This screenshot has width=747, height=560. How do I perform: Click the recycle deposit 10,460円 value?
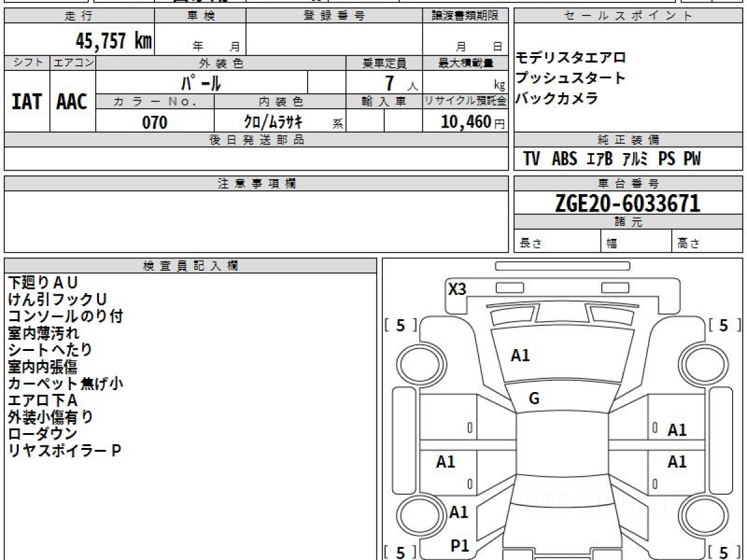[x=473, y=122]
